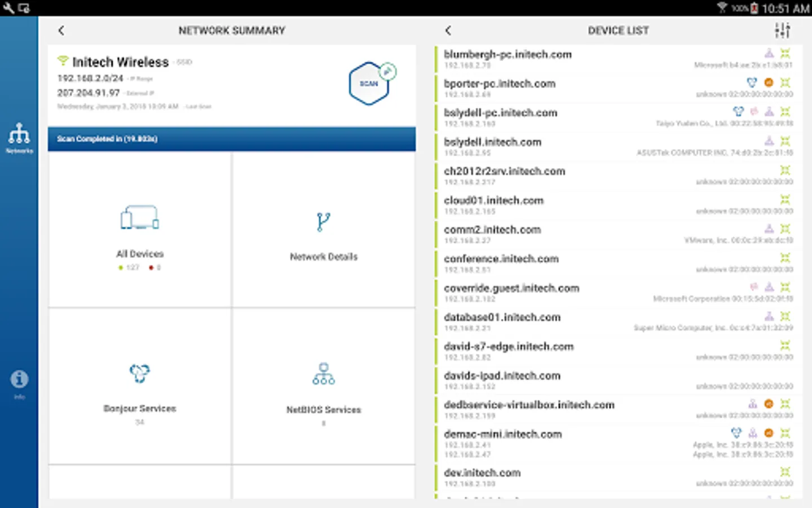812x508 pixels.
Task: Tap wrench notification icon in status bar
Action: [8, 8]
